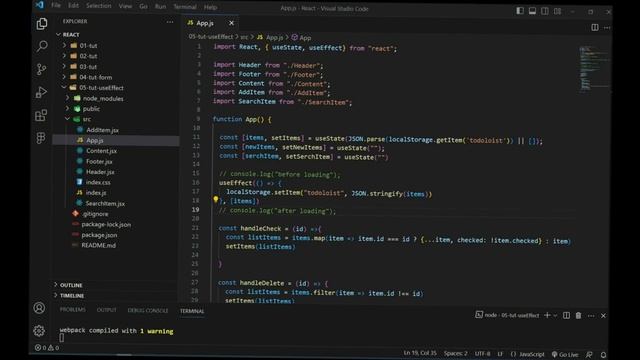Viewport: 640px width, 360px height.
Task: Open the terminal launch profile dropdown arrow
Action: pos(555,316)
